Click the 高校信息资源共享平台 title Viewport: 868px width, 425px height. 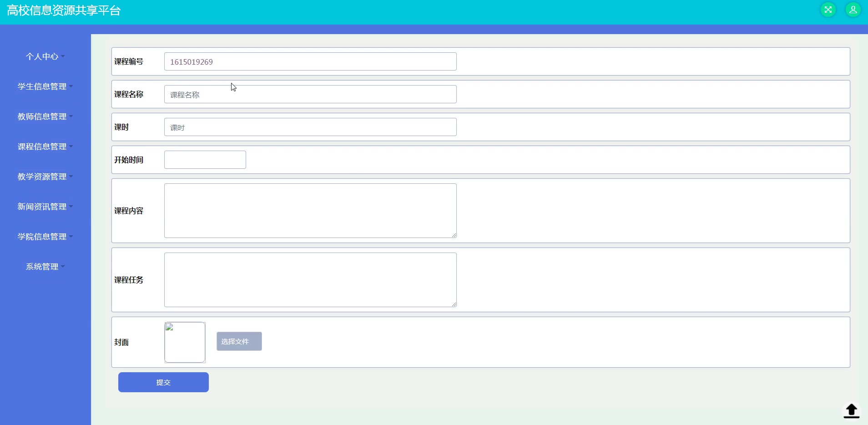pos(64,10)
